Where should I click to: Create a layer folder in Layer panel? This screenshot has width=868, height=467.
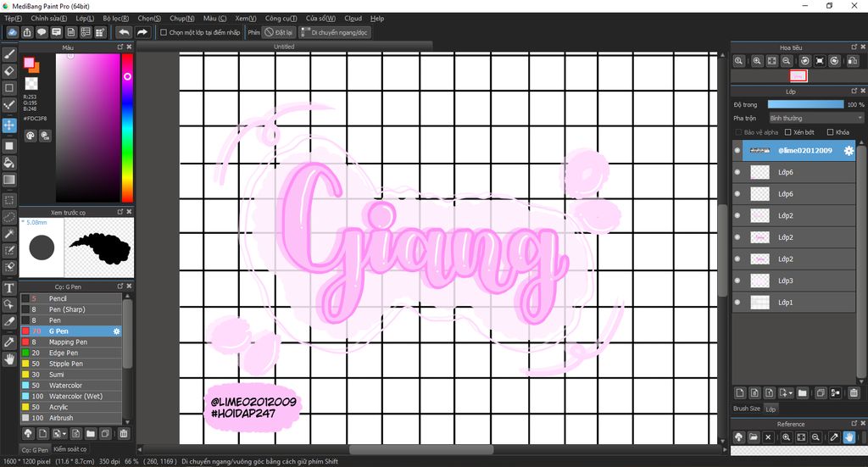pyautogui.click(x=802, y=393)
